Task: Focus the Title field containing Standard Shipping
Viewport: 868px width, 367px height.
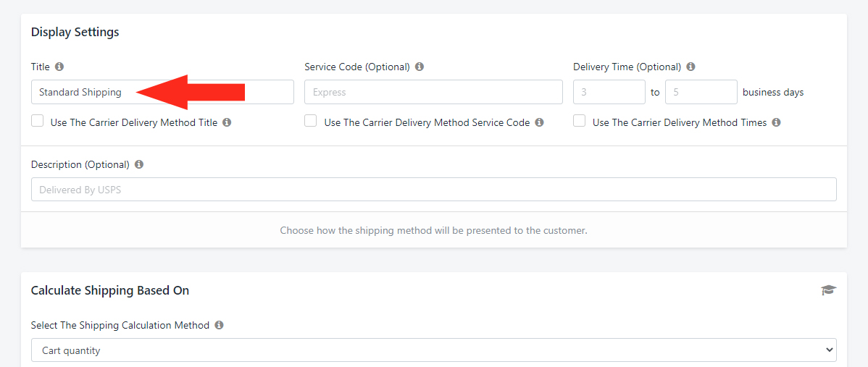Action: coord(162,93)
